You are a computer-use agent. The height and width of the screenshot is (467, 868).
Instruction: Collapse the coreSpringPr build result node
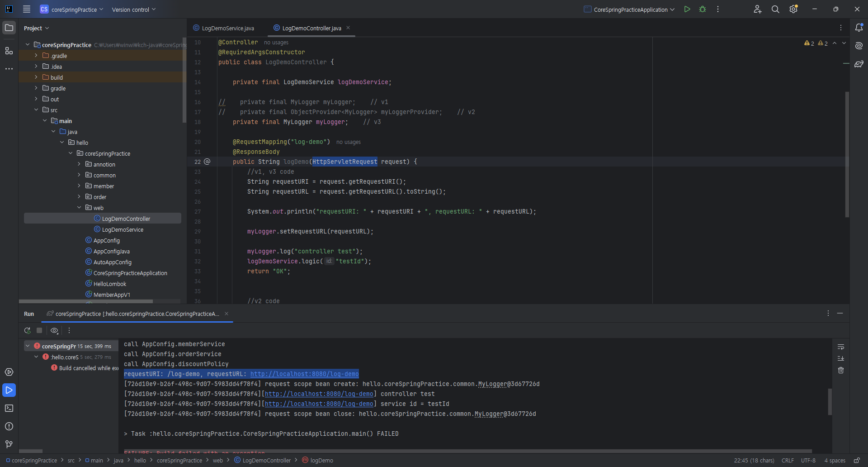(28, 346)
